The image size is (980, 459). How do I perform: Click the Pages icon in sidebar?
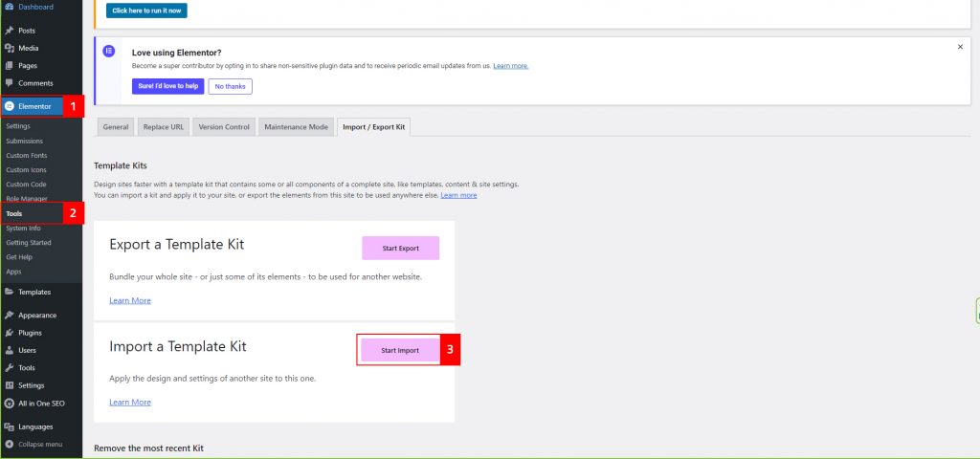click(x=9, y=66)
